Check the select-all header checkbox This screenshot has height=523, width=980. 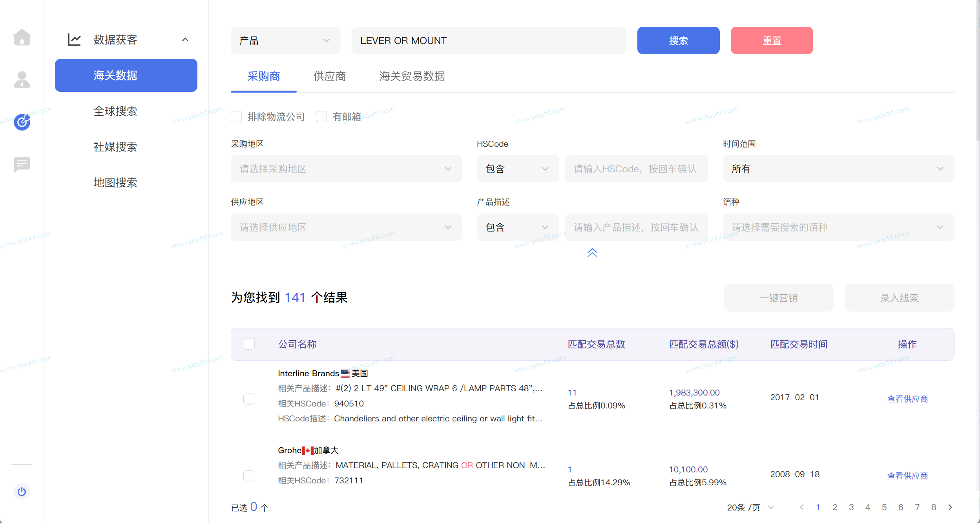coord(249,344)
